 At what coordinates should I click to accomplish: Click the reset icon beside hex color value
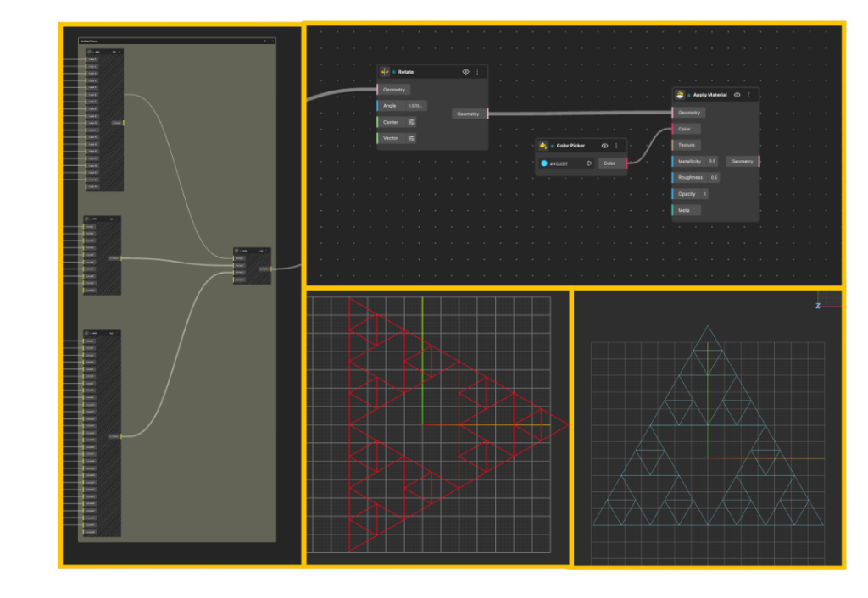588,163
